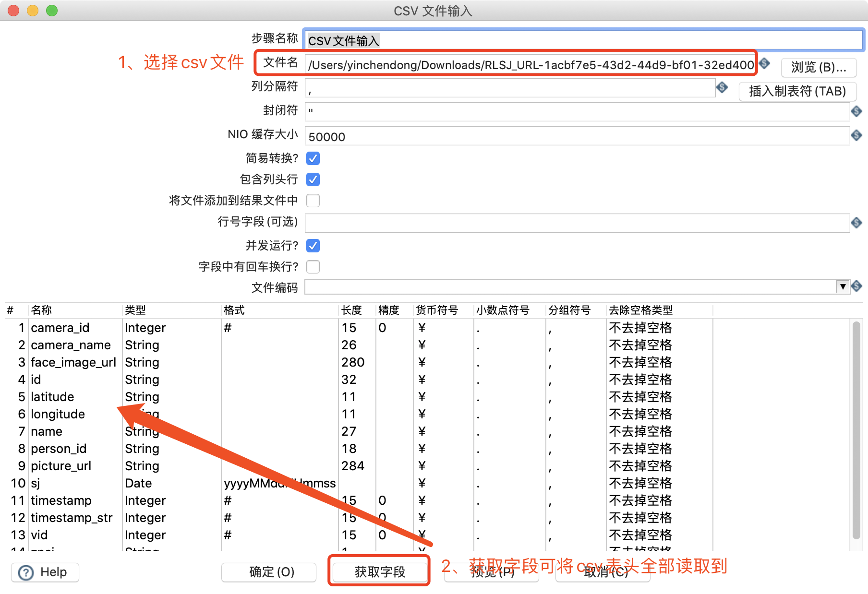This screenshot has height=594, width=868.
Task: Click the Help question mark icon
Action: click(26, 572)
